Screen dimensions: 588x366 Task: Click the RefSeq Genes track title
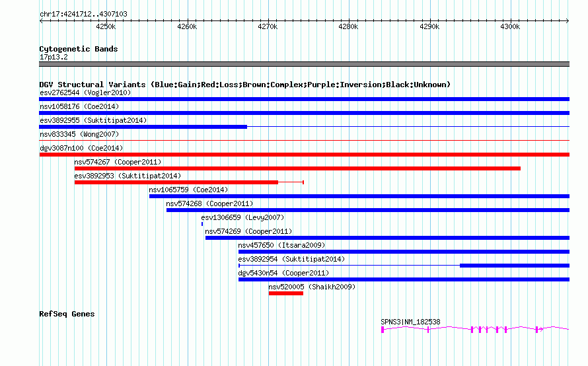click(67, 314)
